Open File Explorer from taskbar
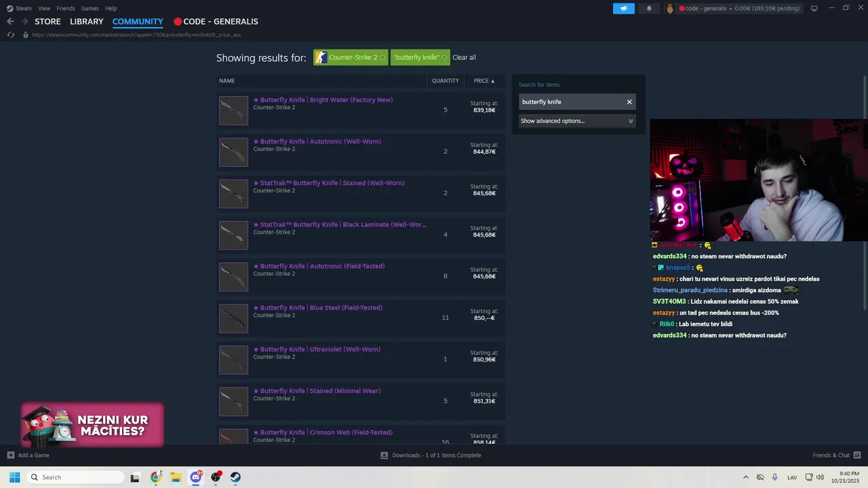This screenshot has width=868, height=488. (x=176, y=477)
